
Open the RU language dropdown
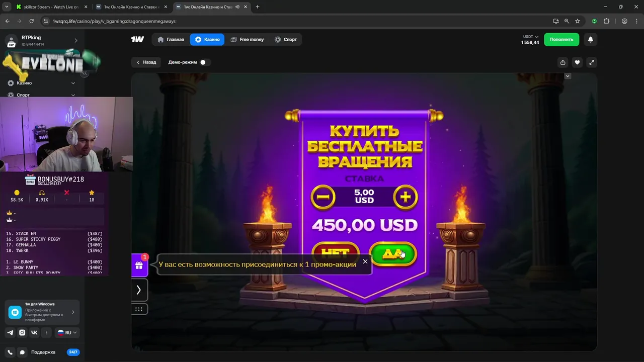point(67,332)
